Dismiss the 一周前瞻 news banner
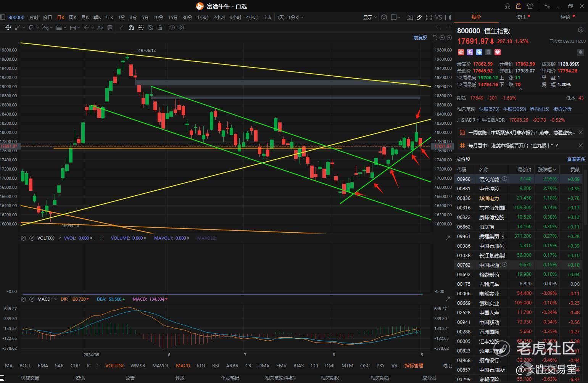 point(581,132)
